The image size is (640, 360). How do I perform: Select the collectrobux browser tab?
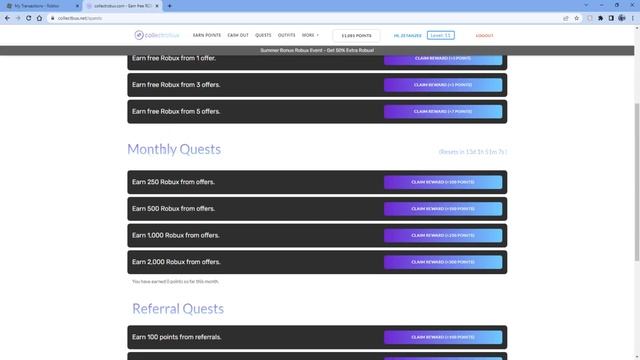coord(122,6)
